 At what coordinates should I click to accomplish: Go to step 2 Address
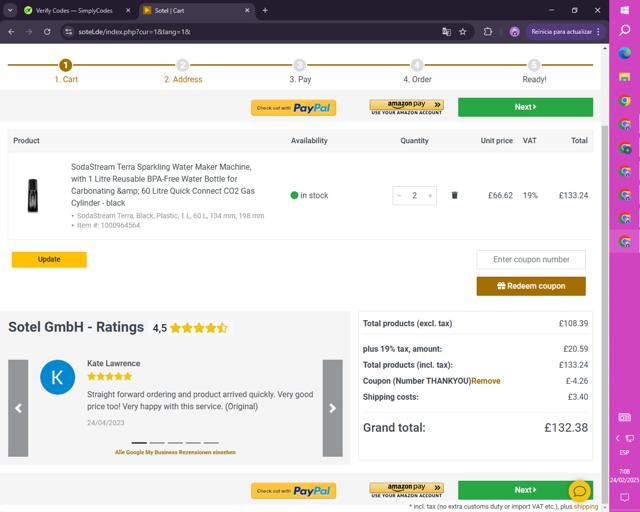(x=183, y=71)
